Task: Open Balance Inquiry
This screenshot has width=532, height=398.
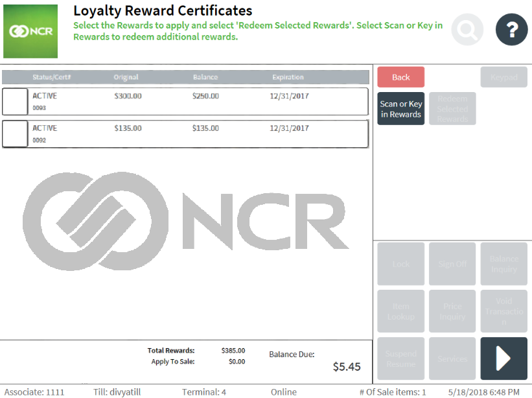Action: click(504, 264)
